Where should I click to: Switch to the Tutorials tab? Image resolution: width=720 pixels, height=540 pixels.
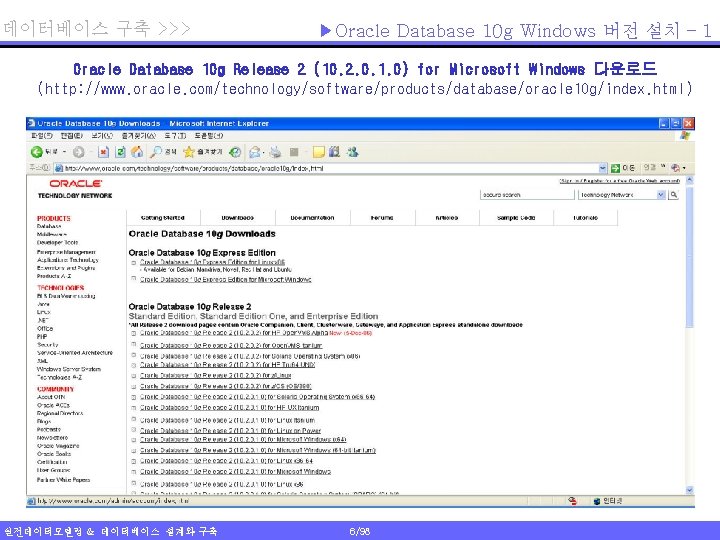(585, 218)
